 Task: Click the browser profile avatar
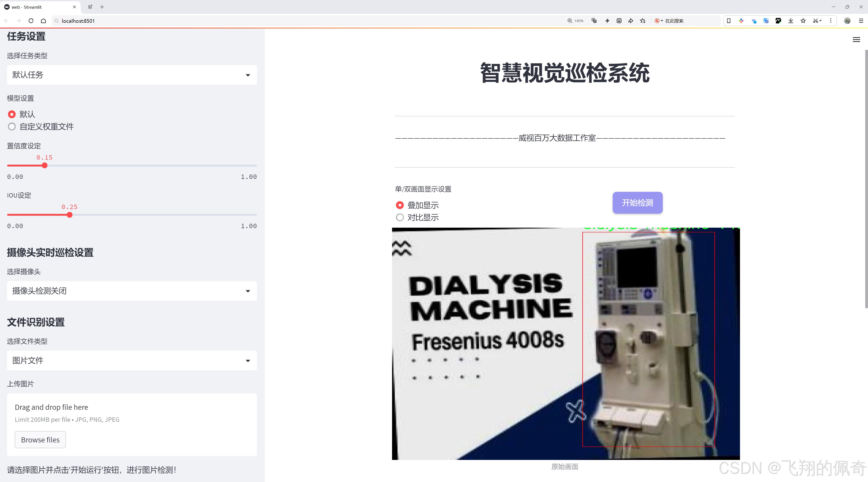847,20
